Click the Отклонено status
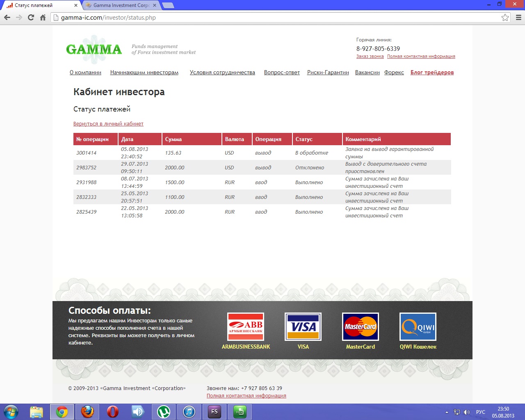The image size is (525, 420). (310, 168)
